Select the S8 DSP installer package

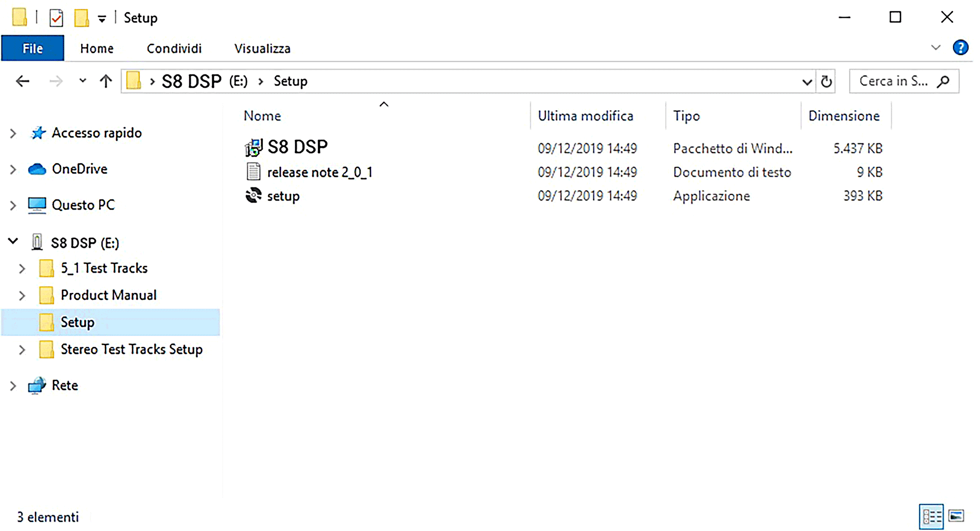tap(297, 147)
